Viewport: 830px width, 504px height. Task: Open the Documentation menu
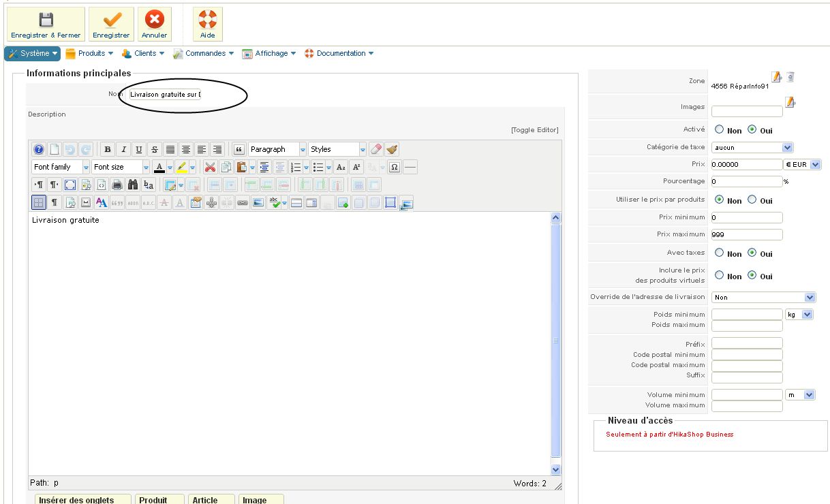(x=339, y=53)
